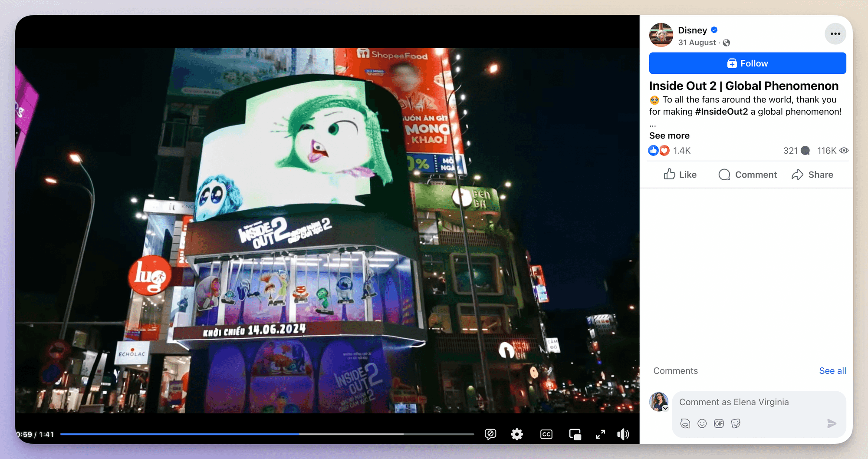Click the Comment action button

[x=747, y=175]
